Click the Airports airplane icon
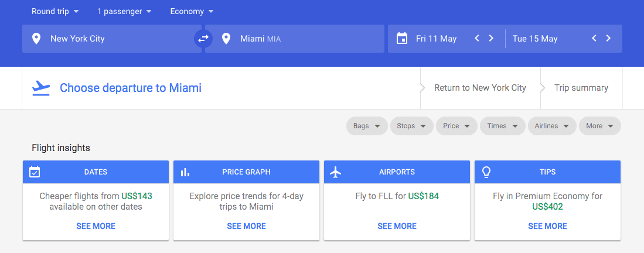The width and height of the screenshot is (644, 253). (x=336, y=172)
